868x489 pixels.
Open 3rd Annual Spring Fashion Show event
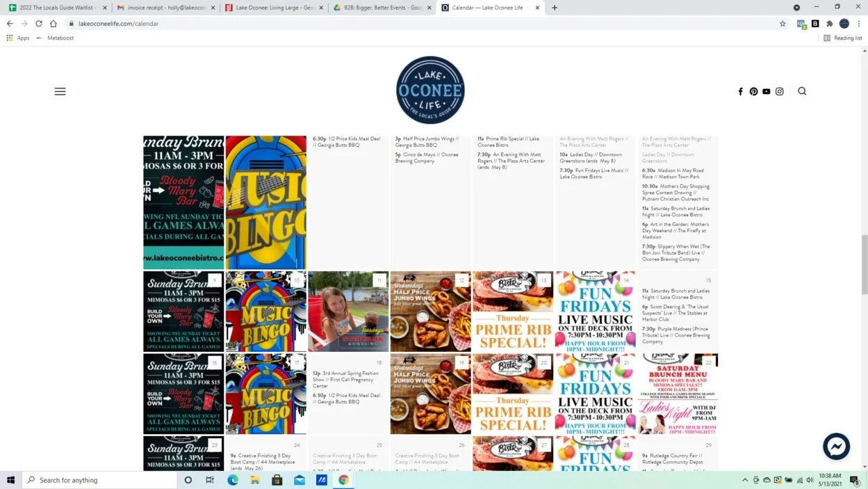pos(347,380)
